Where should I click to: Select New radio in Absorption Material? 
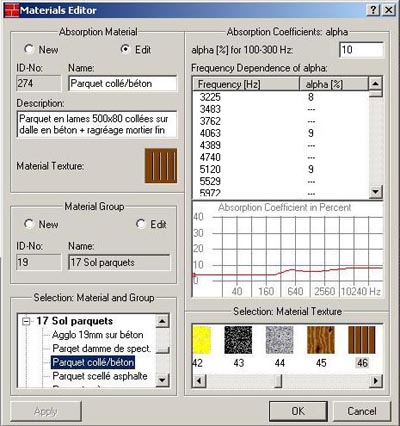coord(29,49)
